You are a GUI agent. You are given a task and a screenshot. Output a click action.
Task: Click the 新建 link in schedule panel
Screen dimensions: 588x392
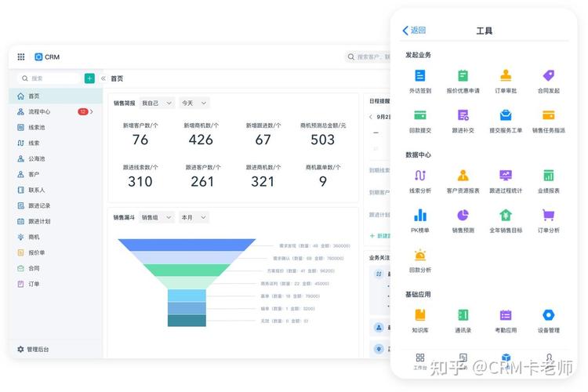click(x=380, y=235)
